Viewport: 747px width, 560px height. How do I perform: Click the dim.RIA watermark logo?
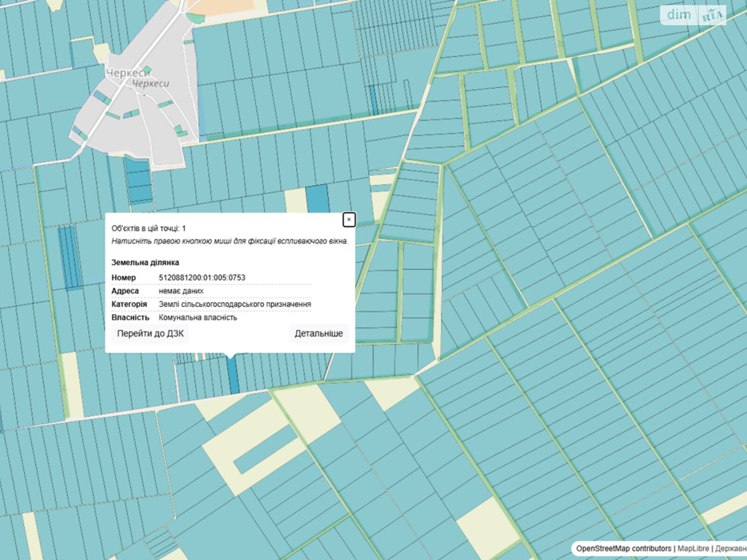click(x=693, y=15)
